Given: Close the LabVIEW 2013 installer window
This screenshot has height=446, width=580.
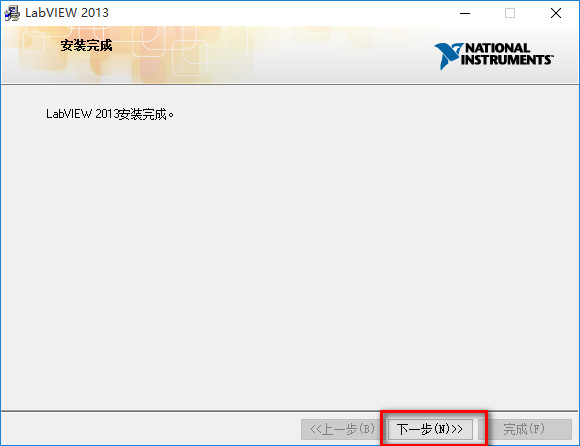Looking at the screenshot, I should pyautogui.click(x=556, y=13).
